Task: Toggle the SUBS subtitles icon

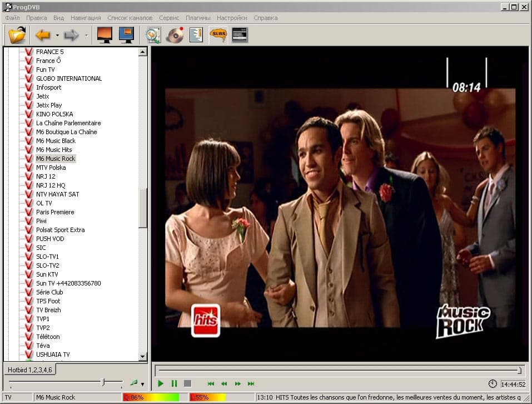Action: [218, 35]
